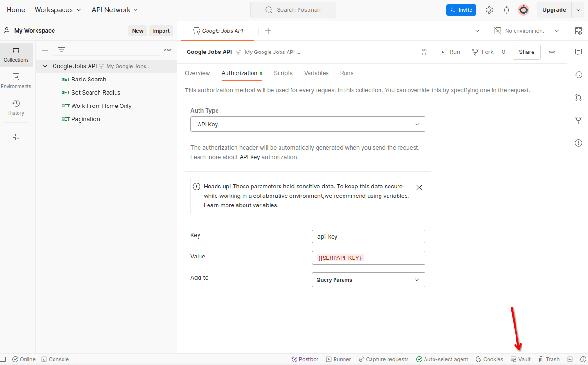Open Postbot in status bar
The height and width of the screenshot is (365, 588).
click(305, 359)
